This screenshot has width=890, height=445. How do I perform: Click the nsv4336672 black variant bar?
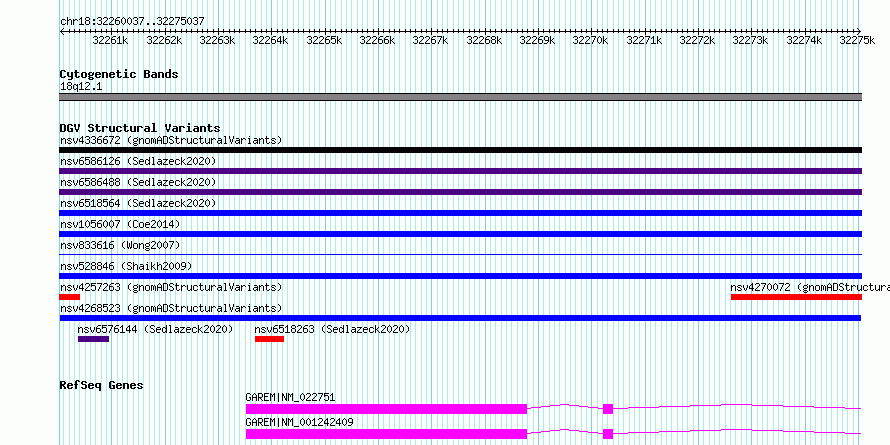pyautogui.click(x=460, y=150)
